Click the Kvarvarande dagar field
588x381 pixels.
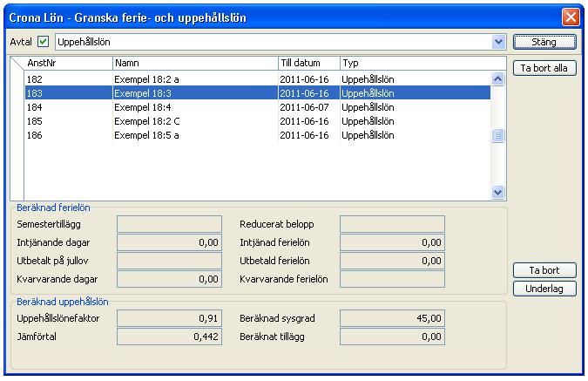click(x=169, y=279)
